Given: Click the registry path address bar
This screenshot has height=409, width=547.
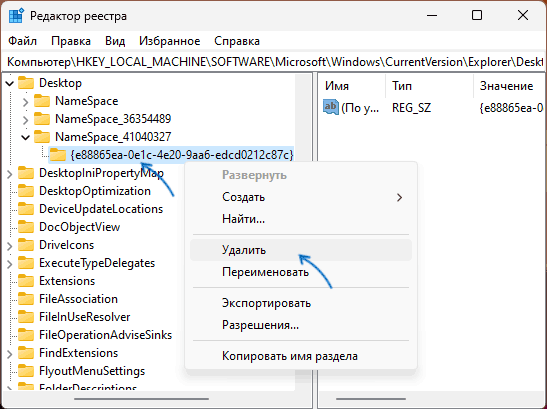Looking at the screenshot, I should tap(274, 62).
